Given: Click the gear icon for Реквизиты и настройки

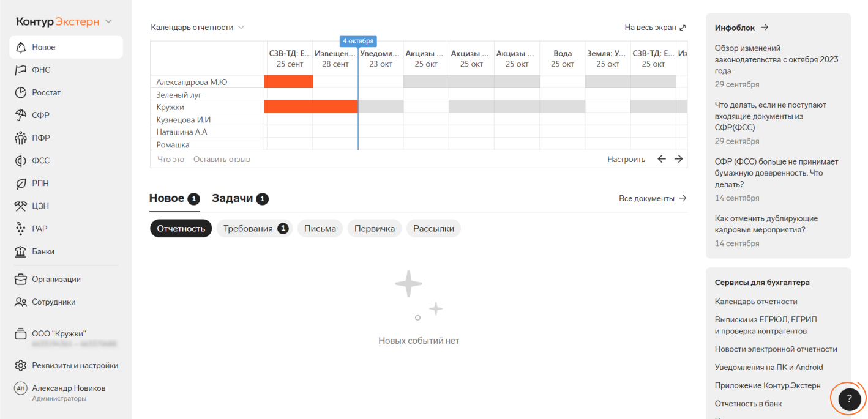Looking at the screenshot, I should (21, 366).
